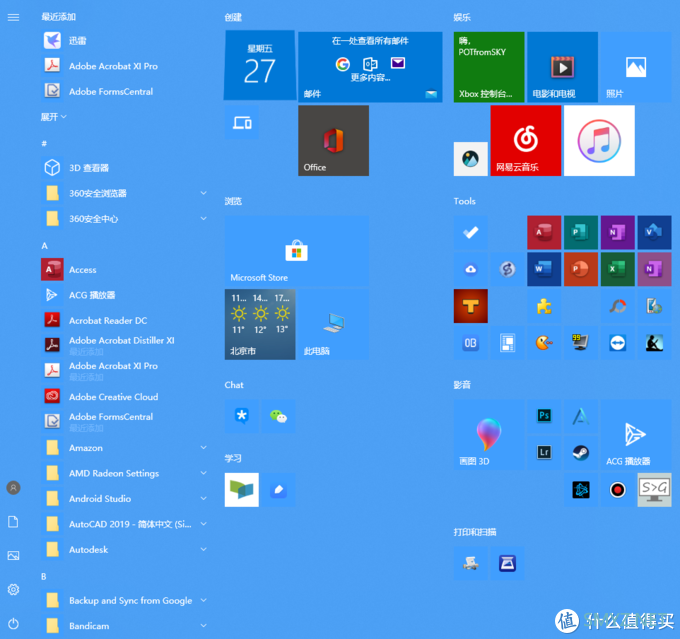680x639 pixels.
Task: Open the yellow puzzle piece tile
Action: point(544,306)
